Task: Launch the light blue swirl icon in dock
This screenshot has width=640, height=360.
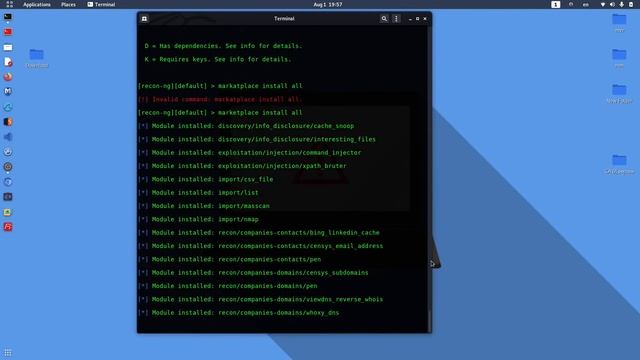Action: [8, 107]
